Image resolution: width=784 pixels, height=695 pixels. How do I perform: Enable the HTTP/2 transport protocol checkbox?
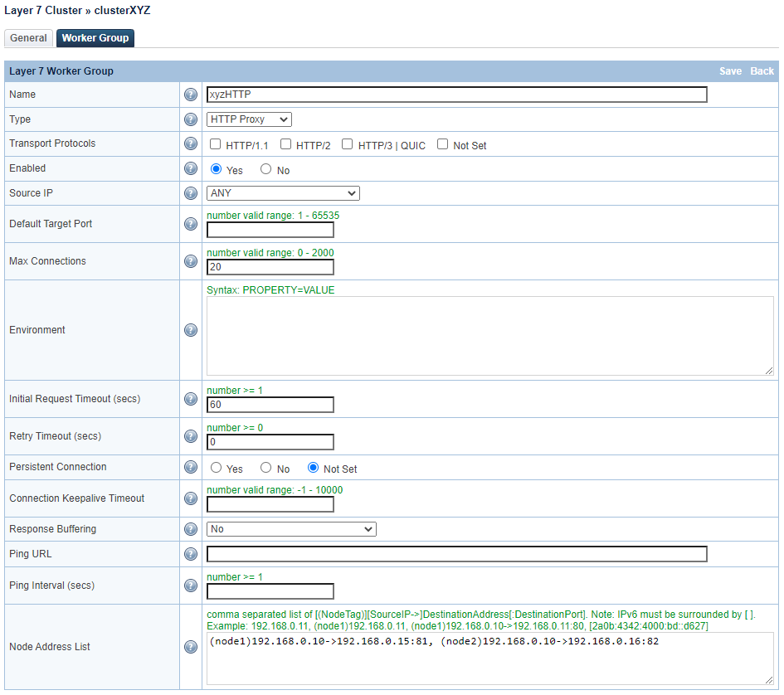click(x=286, y=144)
